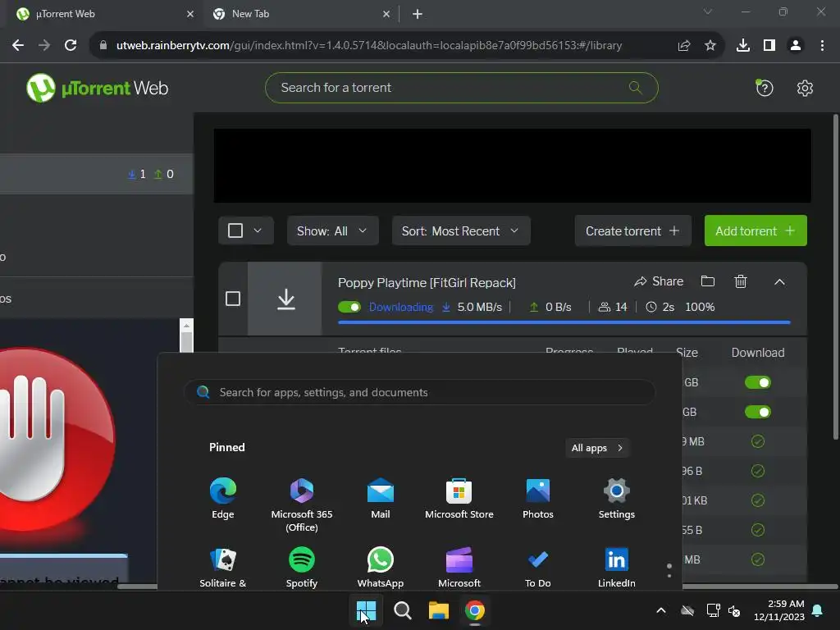Click Start menu search apps field
This screenshot has height=630, width=840.
coord(419,392)
